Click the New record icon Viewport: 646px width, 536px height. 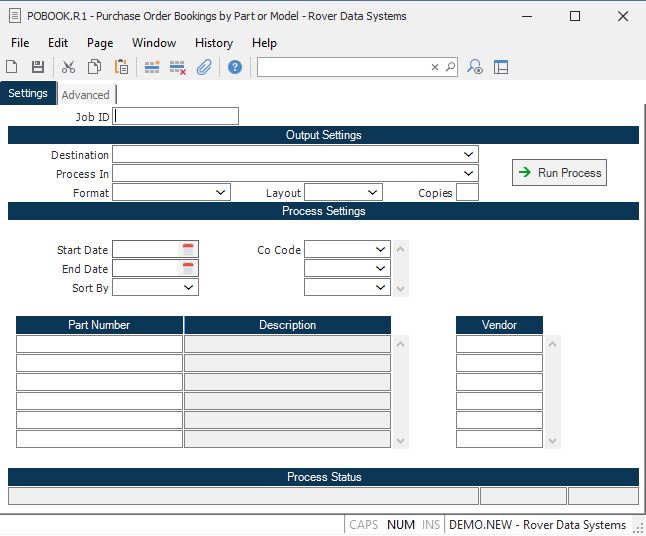(12, 67)
